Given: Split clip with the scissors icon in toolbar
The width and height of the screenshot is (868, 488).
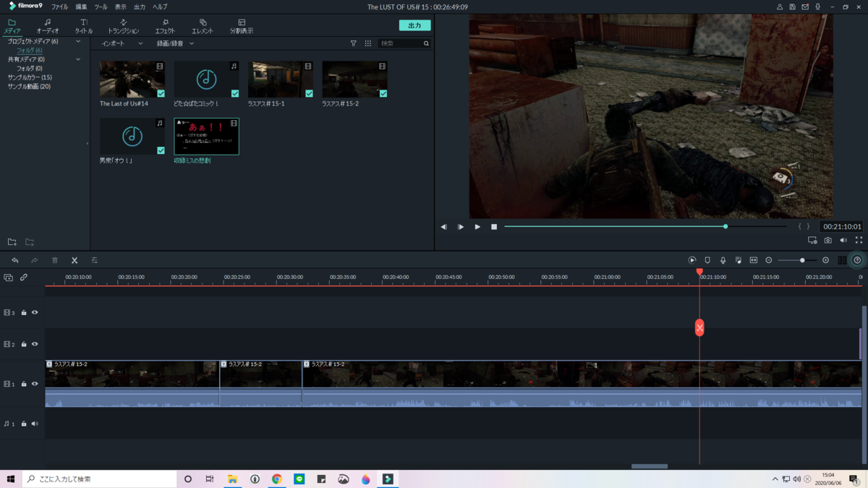Looking at the screenshot, I should coord(75,260).
